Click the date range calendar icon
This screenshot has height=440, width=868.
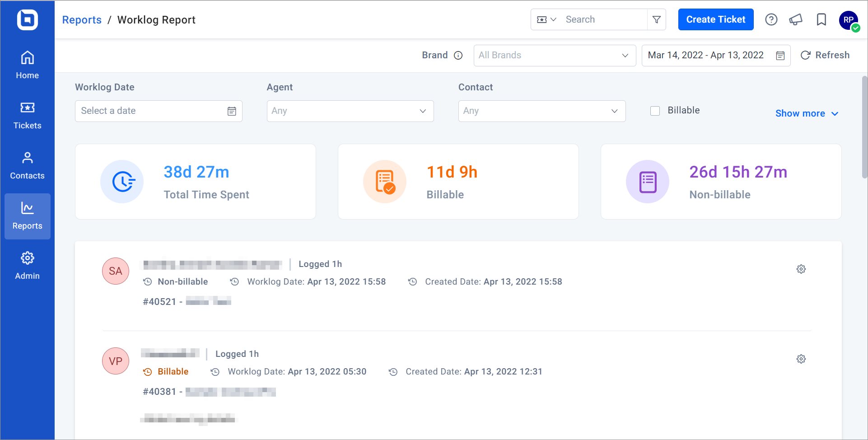coord(780,56)
